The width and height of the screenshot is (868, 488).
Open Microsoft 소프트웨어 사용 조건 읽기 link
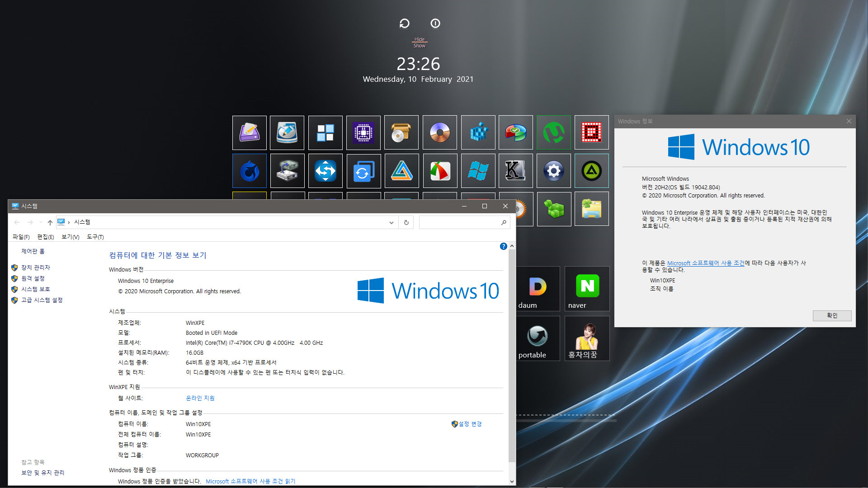[250, 481]
